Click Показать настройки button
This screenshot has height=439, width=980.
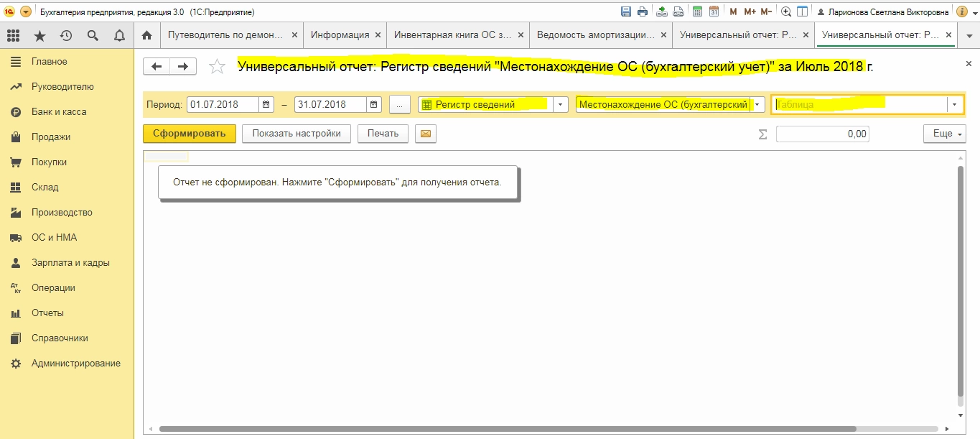[x=297, y=134]
